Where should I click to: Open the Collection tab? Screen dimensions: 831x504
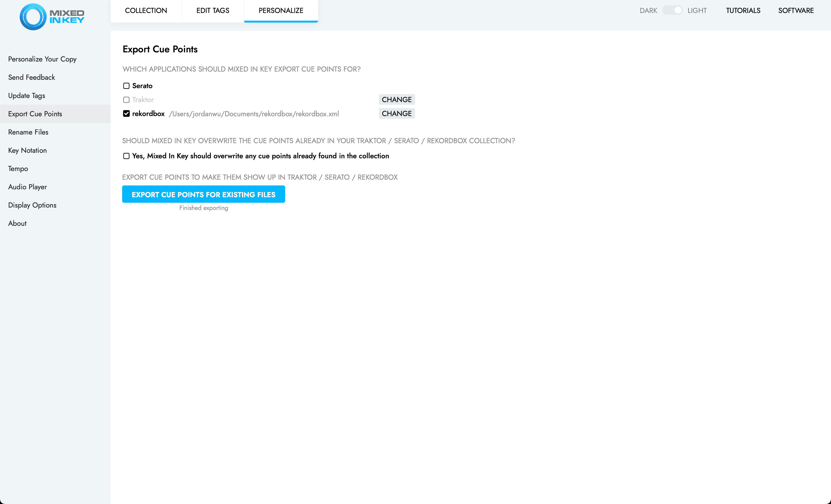146,11
